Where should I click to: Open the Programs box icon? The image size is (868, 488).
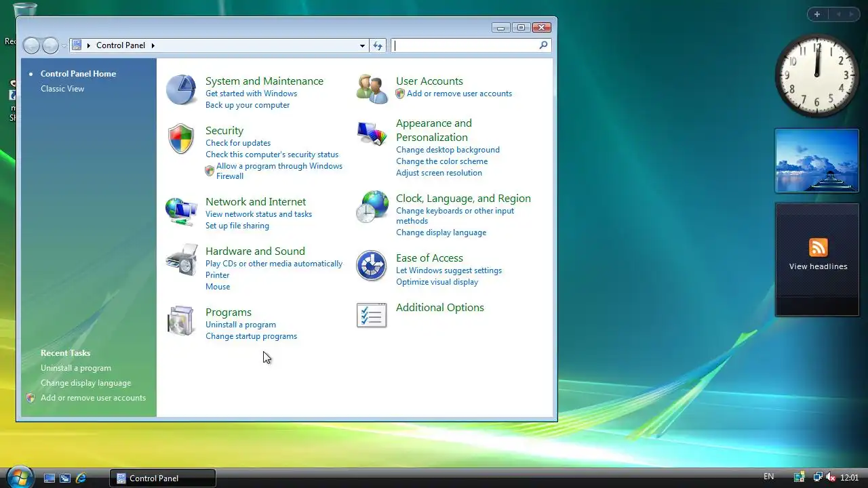click(x=181, y=321)
